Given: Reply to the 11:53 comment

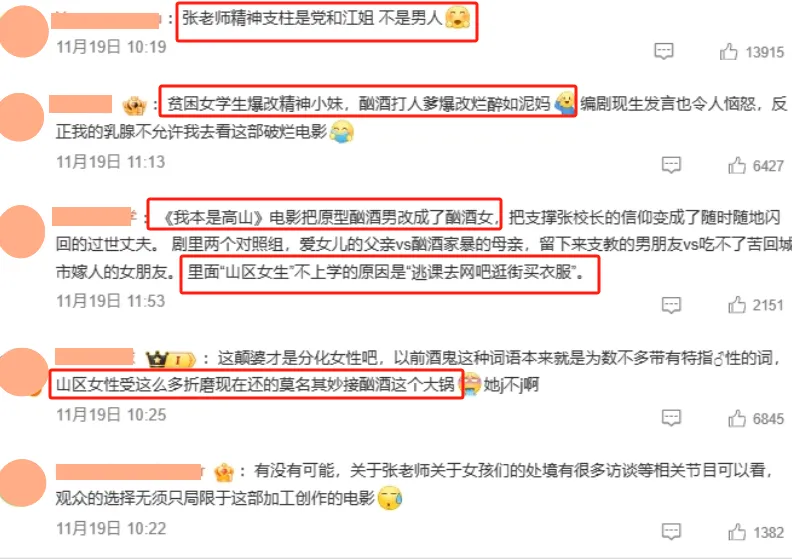Looking at the screenshot, I should click(x=671, y=304).
